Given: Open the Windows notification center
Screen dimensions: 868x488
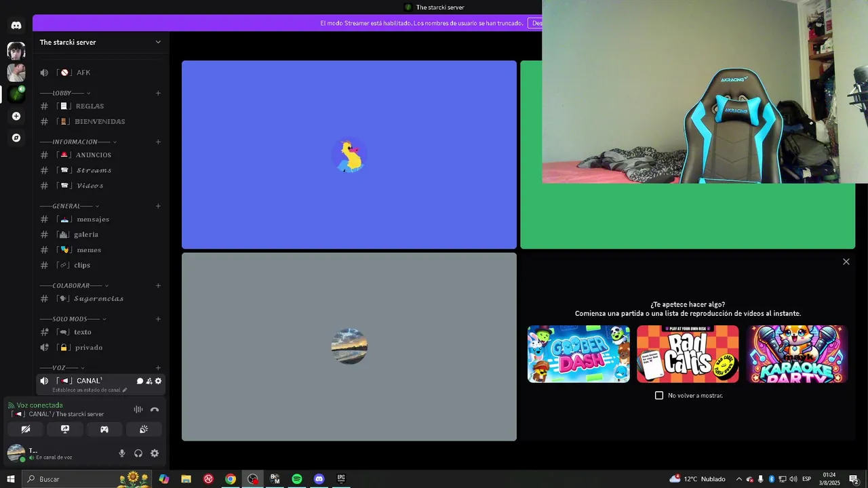Looking at the screenshot, I should pos(854,479).
